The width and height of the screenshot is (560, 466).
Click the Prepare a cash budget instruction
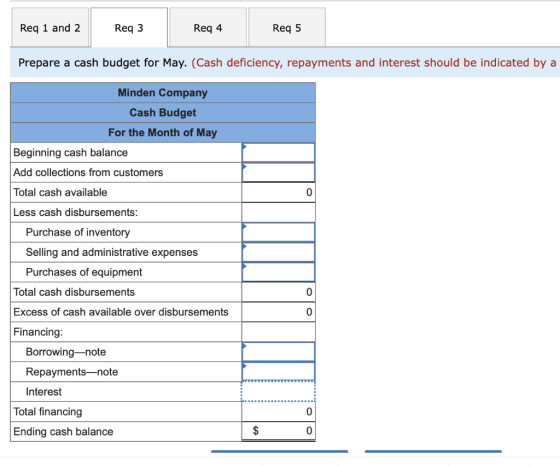[x=102, y=63]
